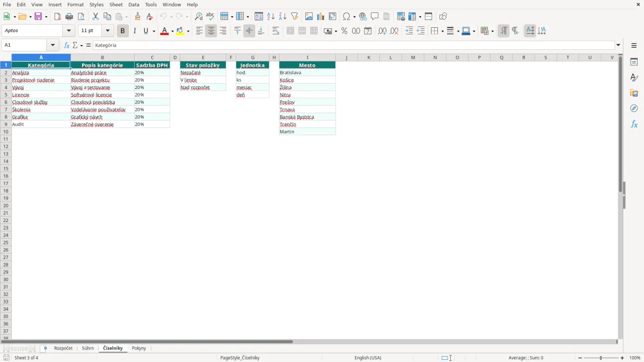The height and width of the screenshot is (362, 644).
Task: Apply the yellow background color swatch
Action: pyautogui.click(x=180, y=31)
